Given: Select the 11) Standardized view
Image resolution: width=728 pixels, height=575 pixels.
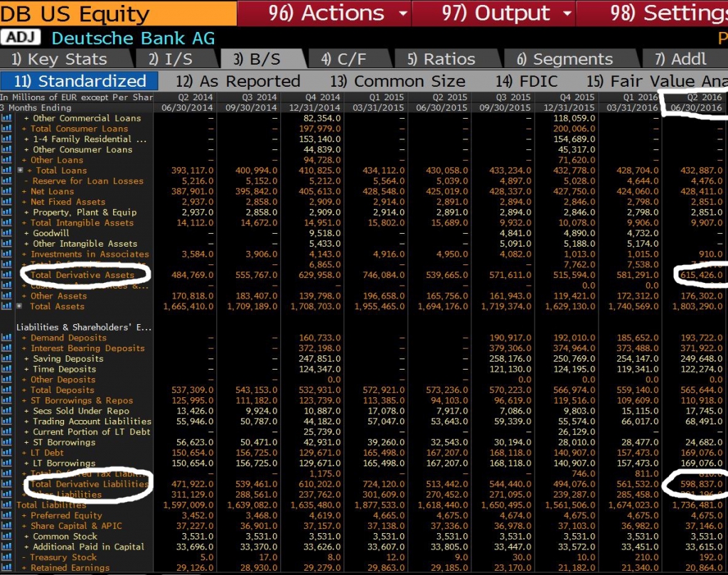Looking at the screenshot, I should pos(80,81).
